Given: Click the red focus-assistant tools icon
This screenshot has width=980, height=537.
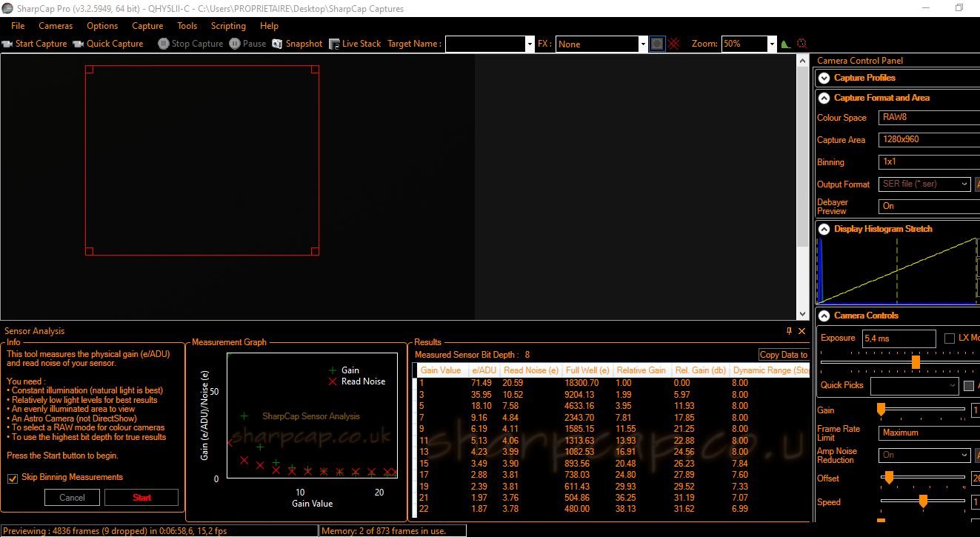Looking at the screenshot, I should [801, 44].
